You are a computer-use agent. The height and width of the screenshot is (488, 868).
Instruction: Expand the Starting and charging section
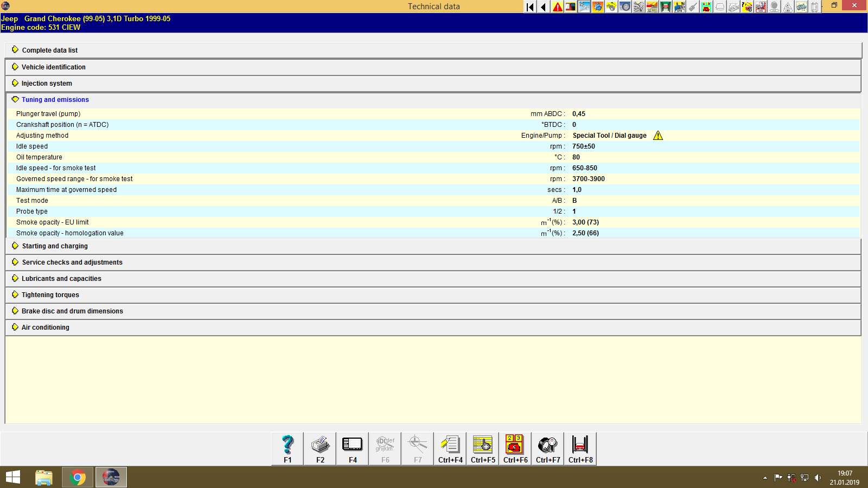pyautogui.click(x=54, y=246)
